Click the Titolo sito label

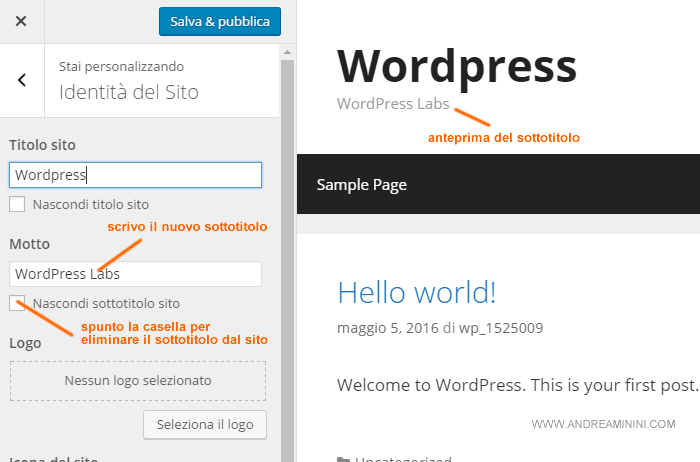coord(42,145)
